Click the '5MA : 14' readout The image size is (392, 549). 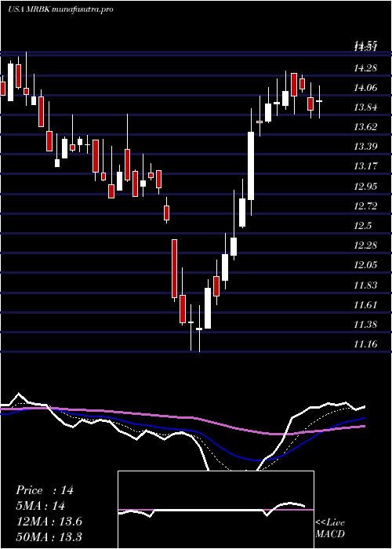pos(40,506)
